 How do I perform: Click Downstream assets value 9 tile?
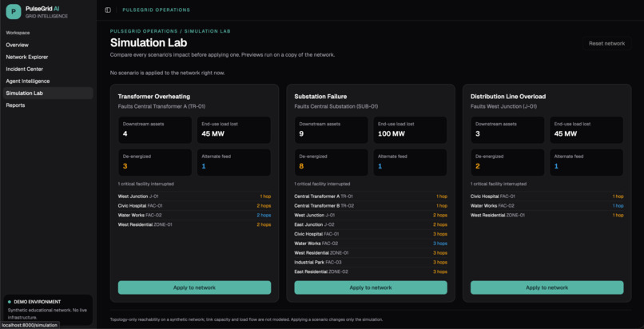[x=331, y=129]
